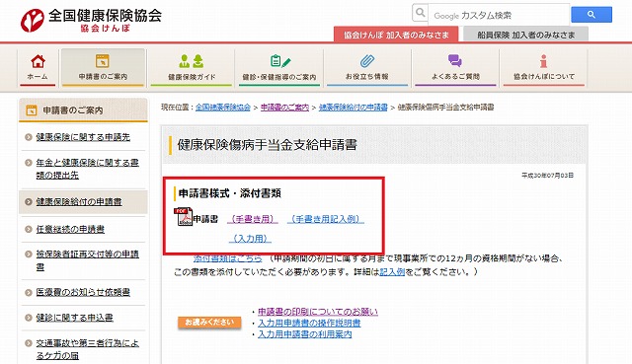Click the 申請書様式・添付書類 section heading
The height and width of the screenshot is (364, 632).
(x=229, y=193)
